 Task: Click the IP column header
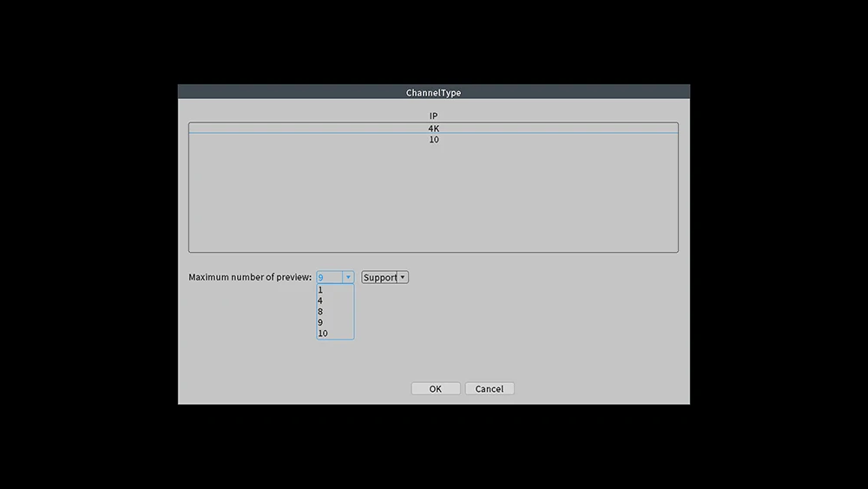tap(433, 116)
